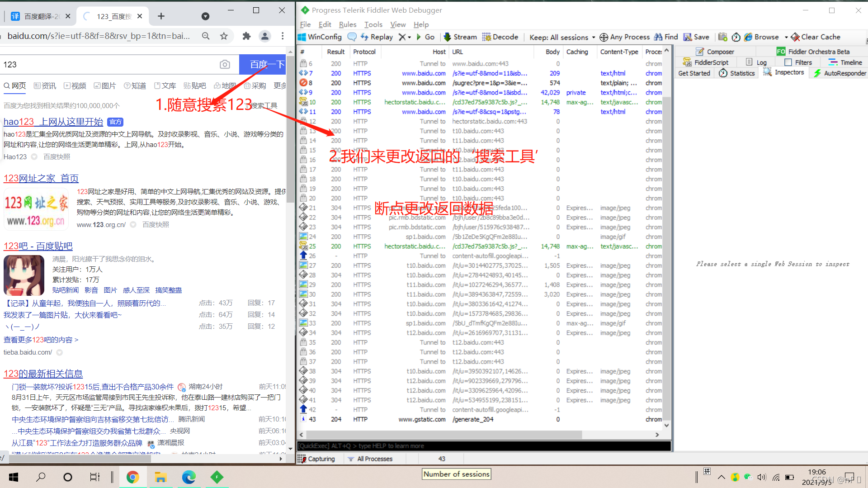Switch to the Fiddler Orchestra Beta tab

point(813,52)
